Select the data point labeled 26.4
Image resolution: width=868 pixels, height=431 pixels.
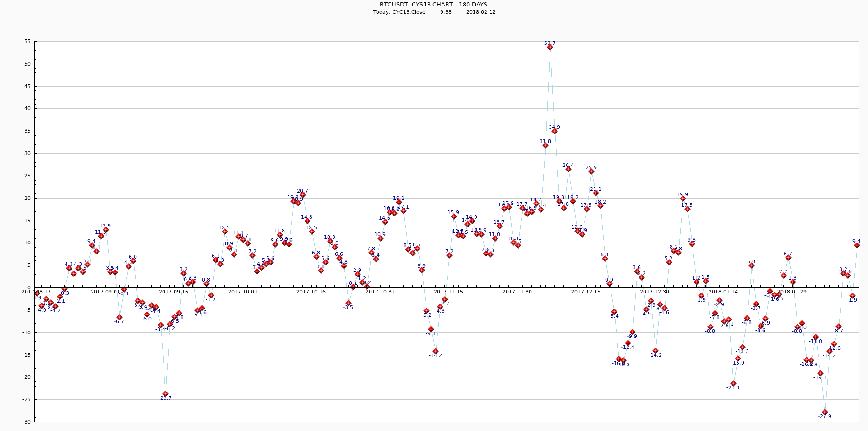[x=568, y=169]
